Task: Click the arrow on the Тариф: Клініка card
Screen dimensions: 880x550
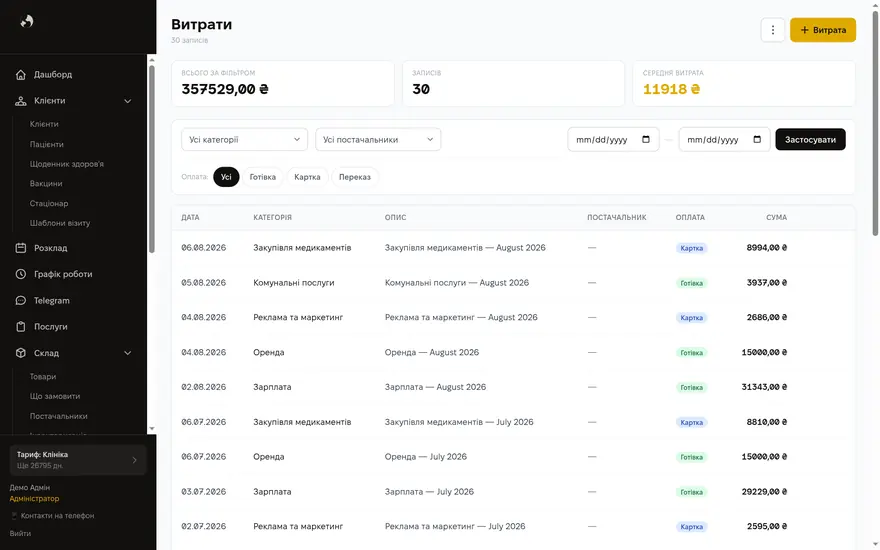Action: tap(135, 460)
